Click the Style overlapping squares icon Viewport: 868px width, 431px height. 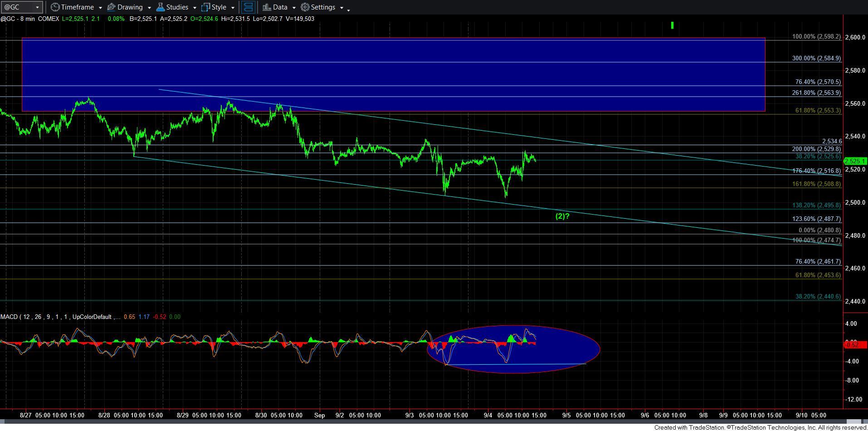click(x=205, y=7)
